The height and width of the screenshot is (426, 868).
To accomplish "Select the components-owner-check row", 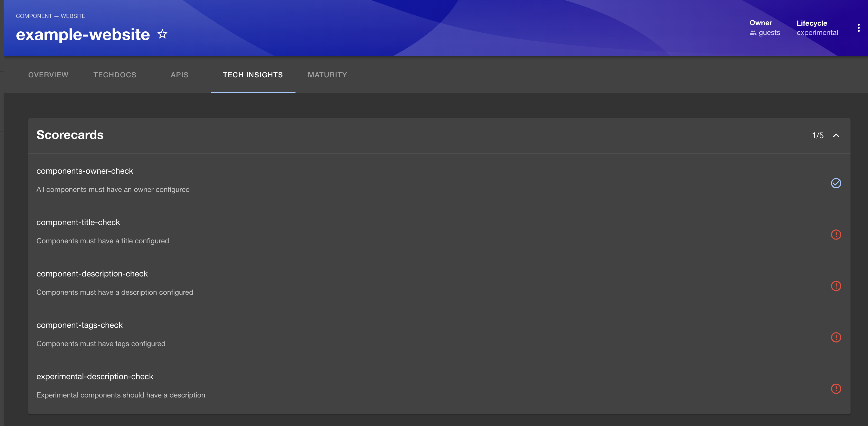I will (85, 171).
